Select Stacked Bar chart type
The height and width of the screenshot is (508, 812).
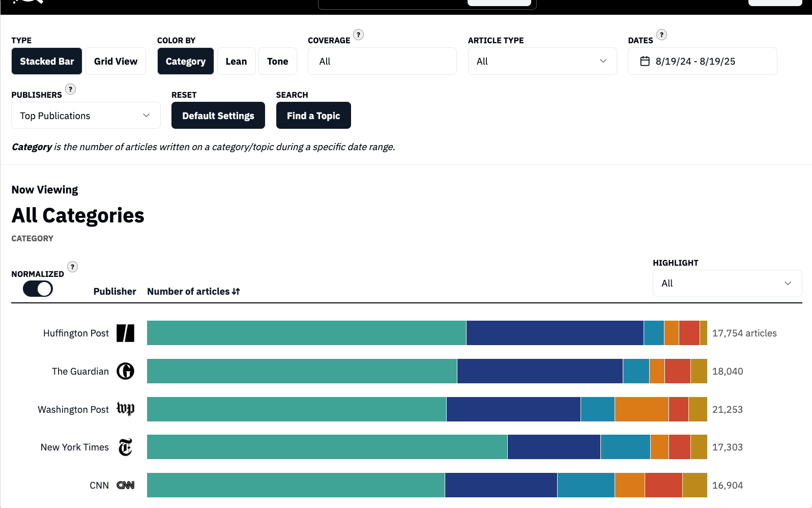click(x=47, y=62)
